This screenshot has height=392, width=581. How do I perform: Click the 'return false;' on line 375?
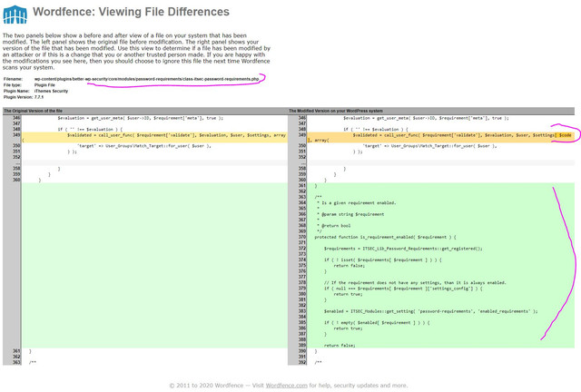pyautogui.click(x=349, y=266)
